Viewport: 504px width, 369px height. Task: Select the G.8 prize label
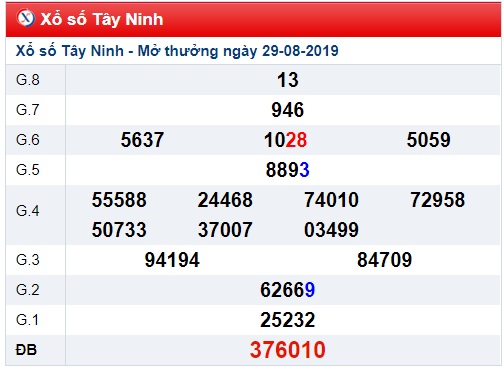(x=28, y=80)
